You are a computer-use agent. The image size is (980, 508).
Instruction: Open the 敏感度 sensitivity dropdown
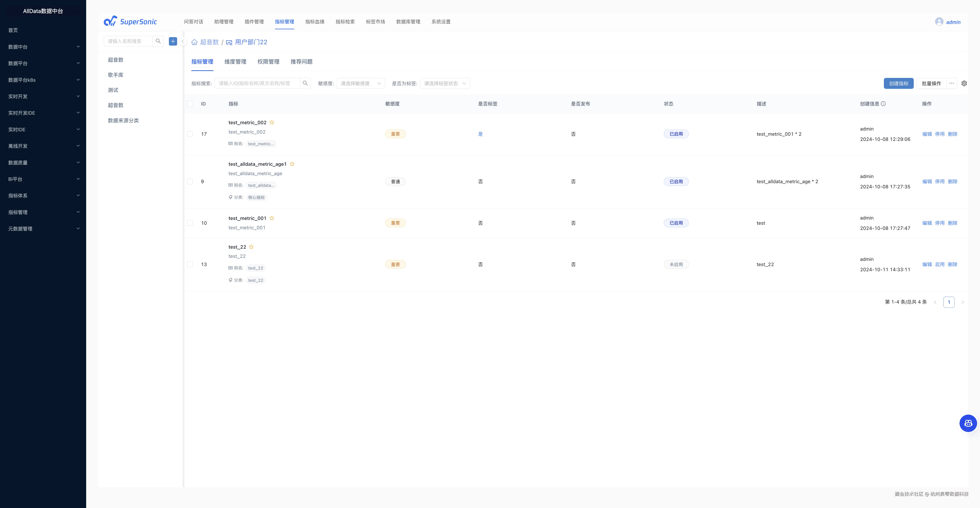360,83
